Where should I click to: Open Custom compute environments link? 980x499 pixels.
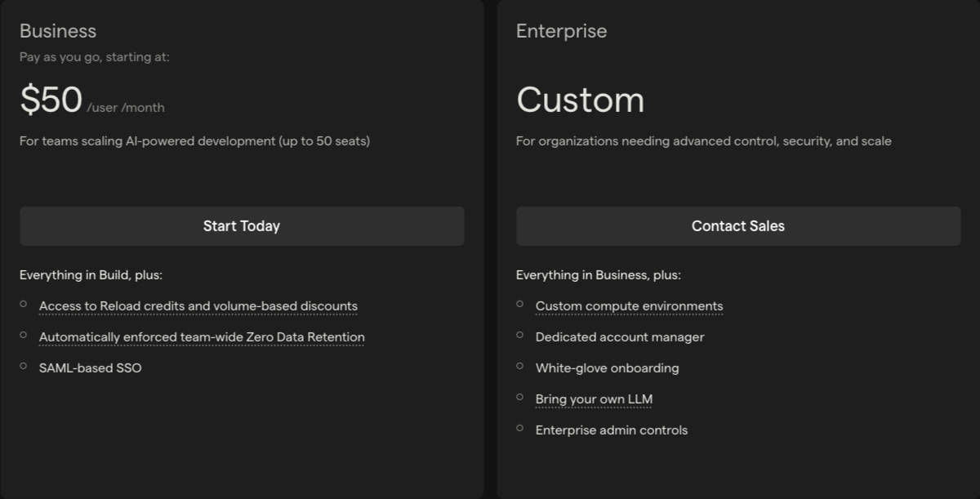[629, 306]
